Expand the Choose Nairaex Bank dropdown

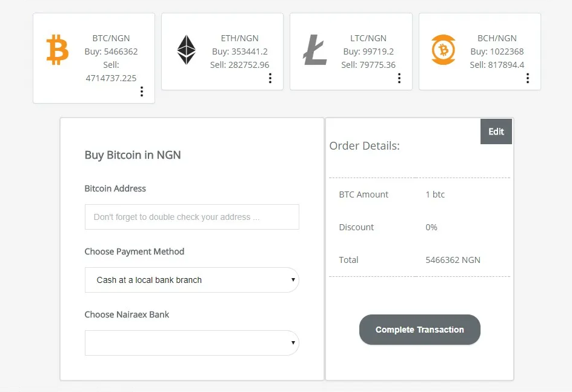pos(192,343)
